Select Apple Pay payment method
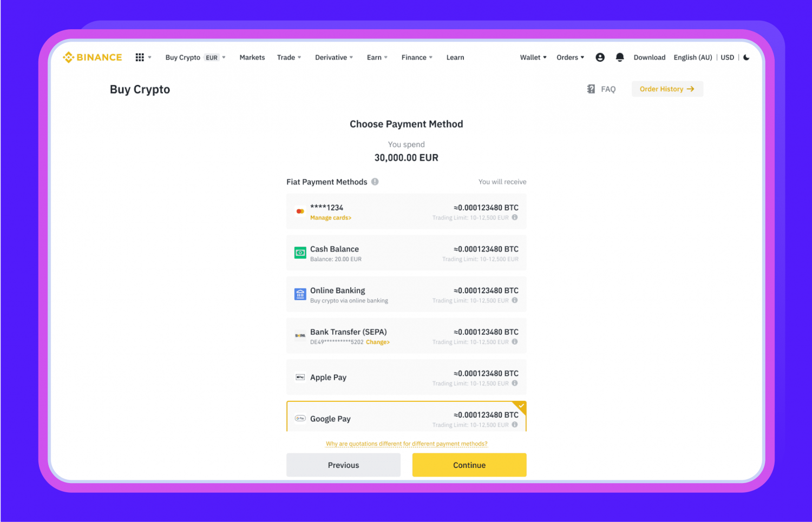Image resolution: width=812 pixels, height=522 pixels. click(407, 377)
